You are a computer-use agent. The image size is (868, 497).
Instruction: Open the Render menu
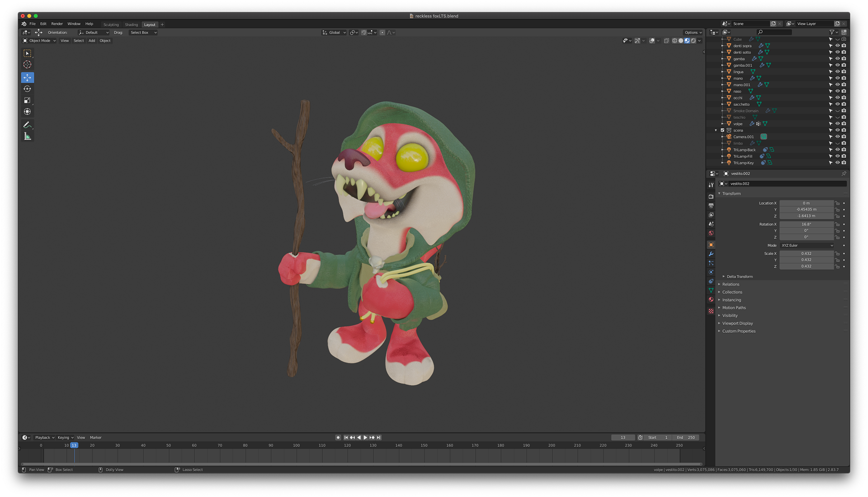pos(57,24)
